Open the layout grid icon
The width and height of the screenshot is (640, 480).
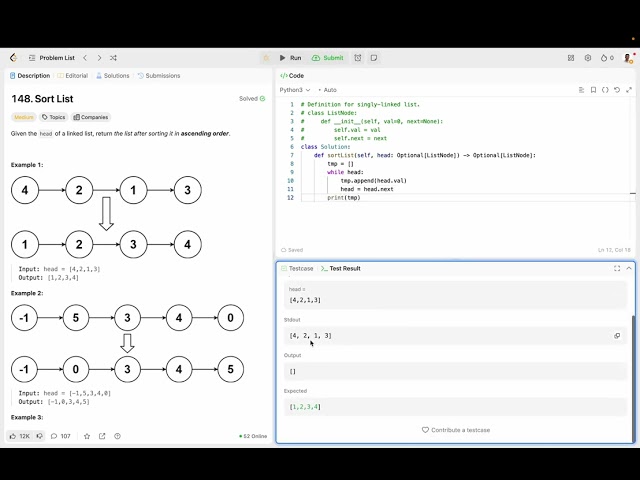point(571,58)
